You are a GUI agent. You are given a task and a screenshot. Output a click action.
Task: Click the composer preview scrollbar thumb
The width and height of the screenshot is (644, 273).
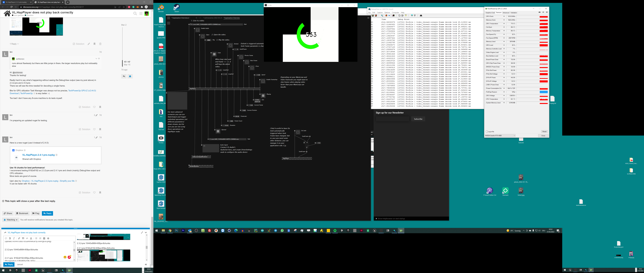tap(147, 247)
